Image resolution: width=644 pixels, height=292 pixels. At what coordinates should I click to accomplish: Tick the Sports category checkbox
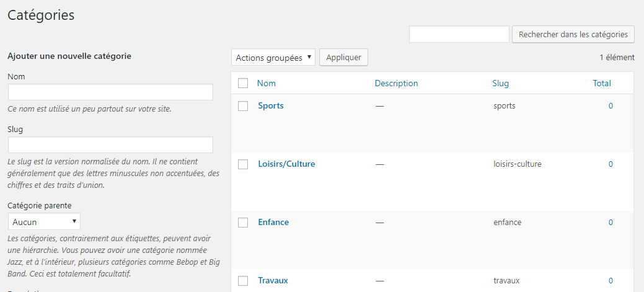(x=243, y=106)
